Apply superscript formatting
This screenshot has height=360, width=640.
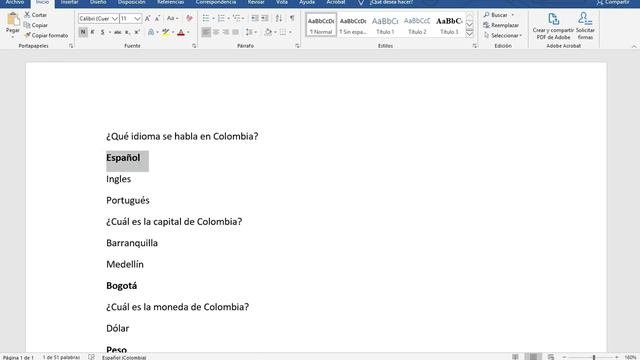[137, 32]
